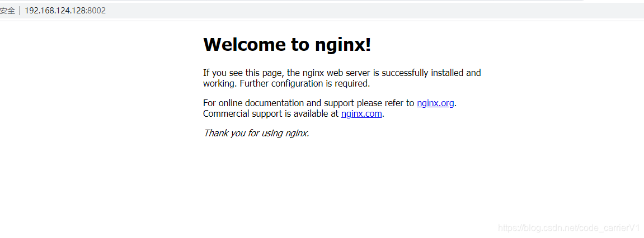This screenshot has height=238, width=644.
Task: Click the text "working. Further configuration is required."
Action: (x=286, y=84)
